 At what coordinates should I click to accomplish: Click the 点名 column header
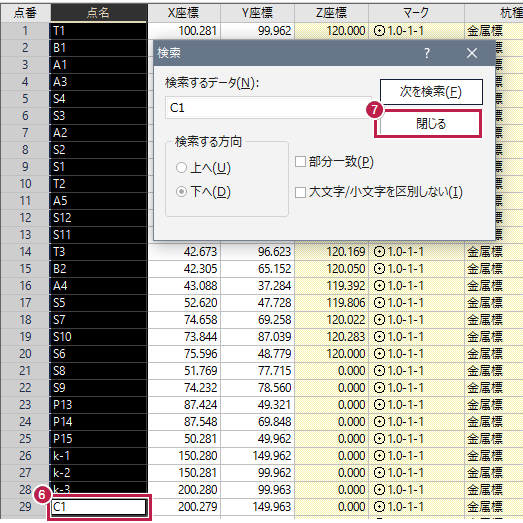point(98,13)
